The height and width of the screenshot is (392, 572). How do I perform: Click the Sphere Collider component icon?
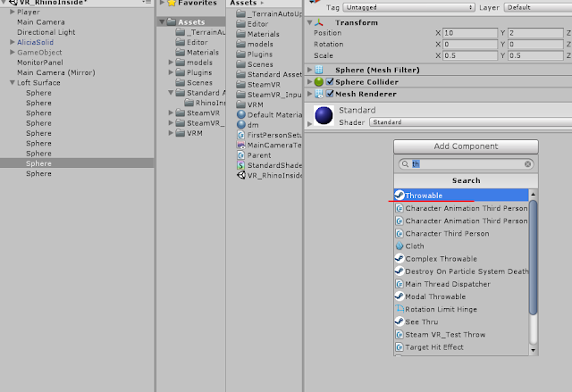coord(319,82)
